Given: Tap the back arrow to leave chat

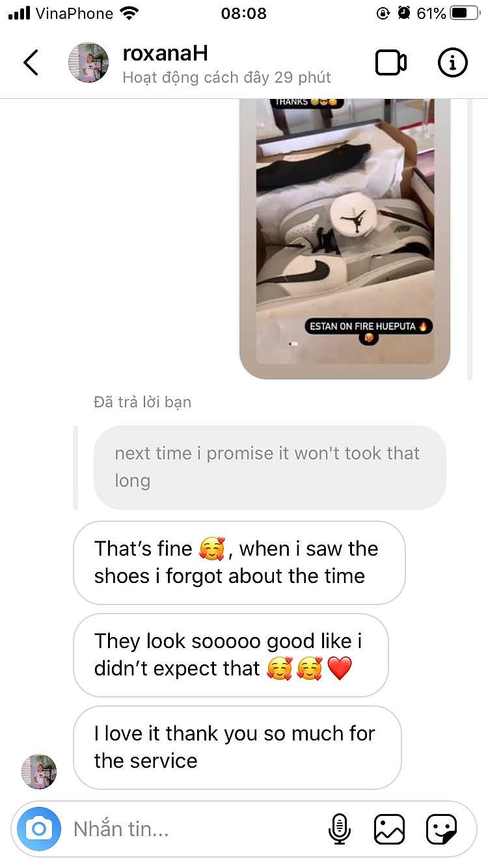Looking at the screenshot, I should pos(31,62).
